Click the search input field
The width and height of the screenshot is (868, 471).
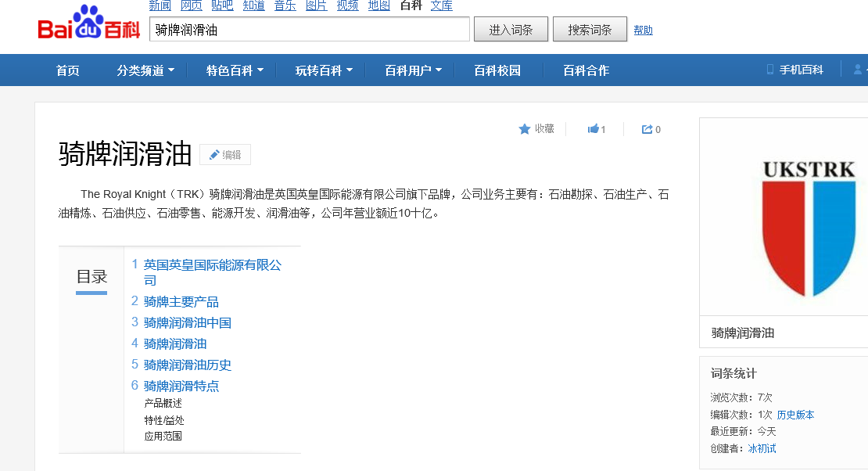click(310, 30)
